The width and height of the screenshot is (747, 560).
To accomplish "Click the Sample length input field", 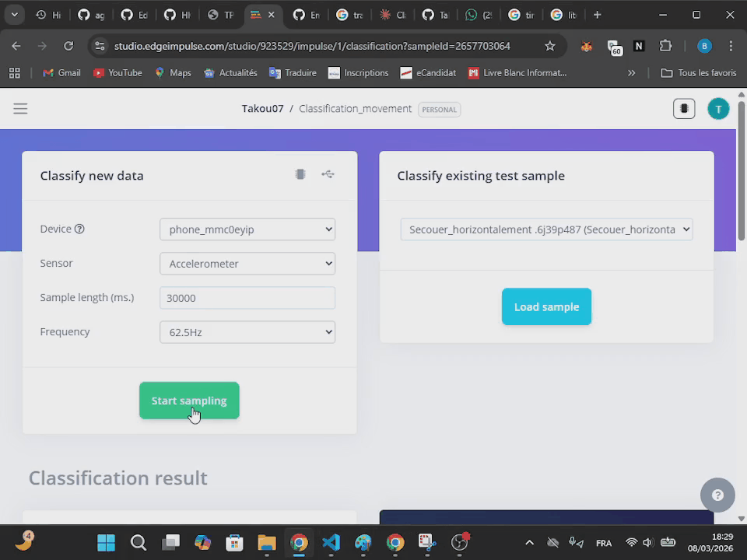I will (x=247, y=298).
